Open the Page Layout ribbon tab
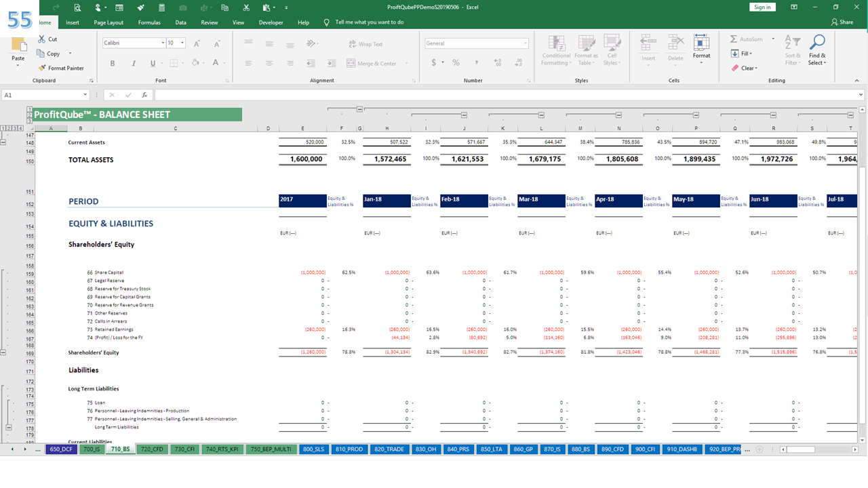The image size is (868, 488). (x=108, y=22)
